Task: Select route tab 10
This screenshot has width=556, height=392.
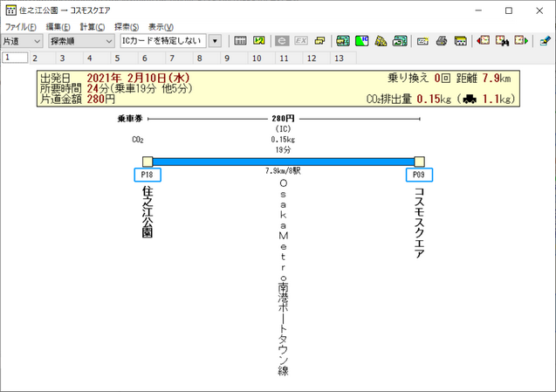Action: point(262,58)
